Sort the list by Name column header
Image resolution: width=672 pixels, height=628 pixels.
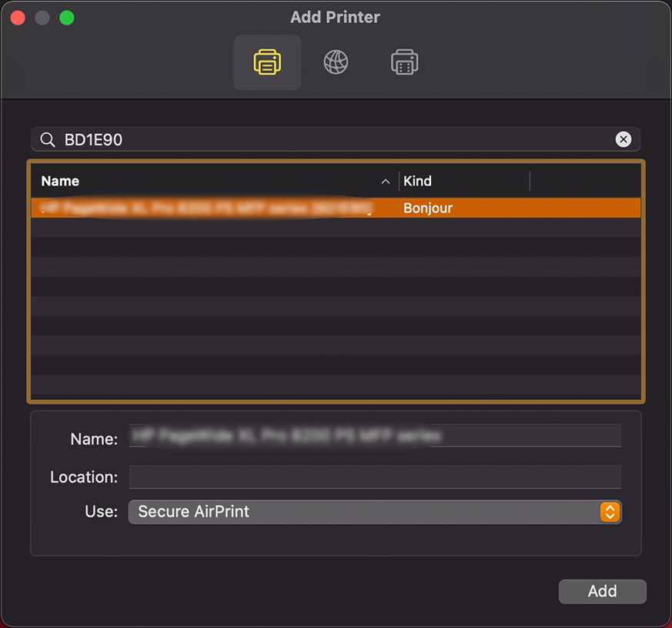[x=60, y=182]
